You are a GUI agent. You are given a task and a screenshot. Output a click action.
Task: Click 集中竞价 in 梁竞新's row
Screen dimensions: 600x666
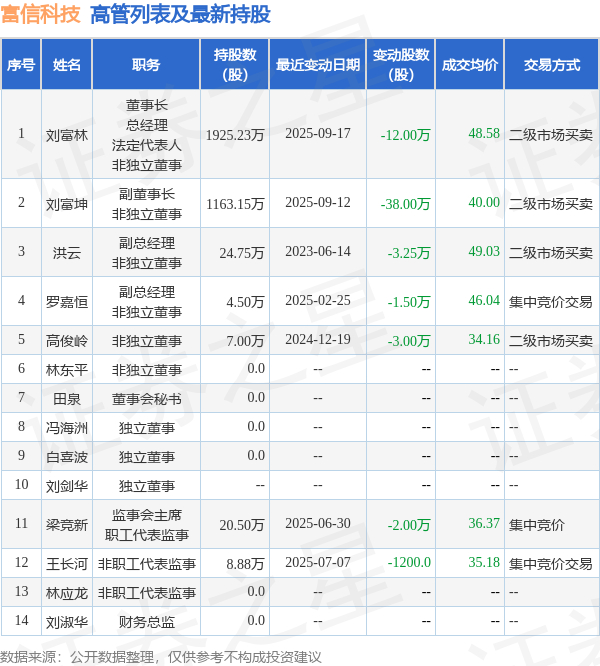[537, 525]
